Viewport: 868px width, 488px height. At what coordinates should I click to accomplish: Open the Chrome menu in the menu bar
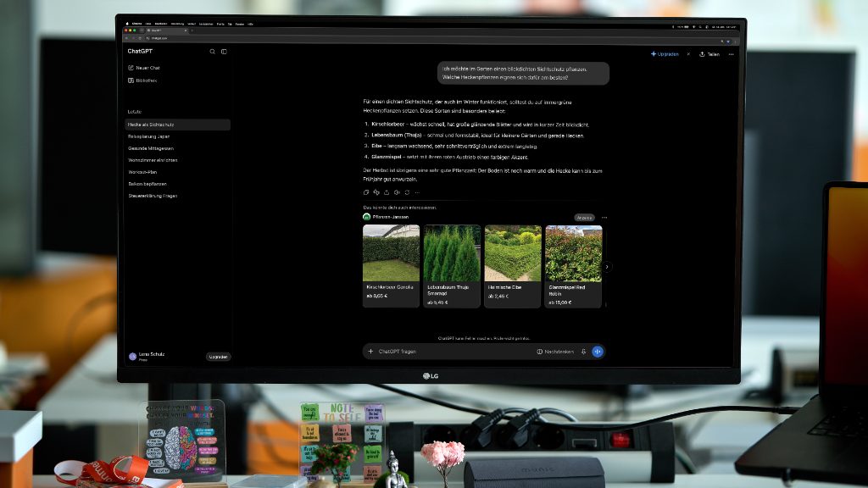point(136,24)
